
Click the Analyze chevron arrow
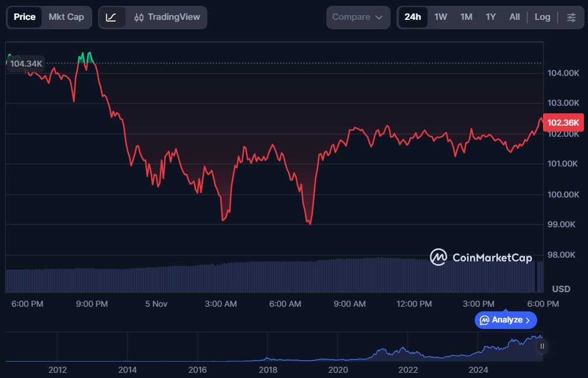coord(528,320)
